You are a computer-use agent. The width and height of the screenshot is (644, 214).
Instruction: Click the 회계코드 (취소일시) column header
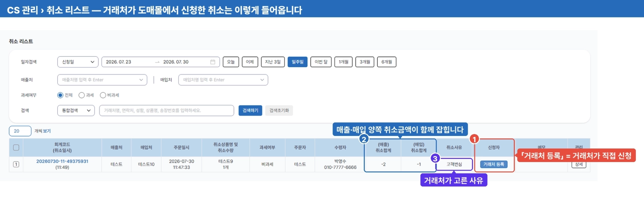[x=62, y=147]
